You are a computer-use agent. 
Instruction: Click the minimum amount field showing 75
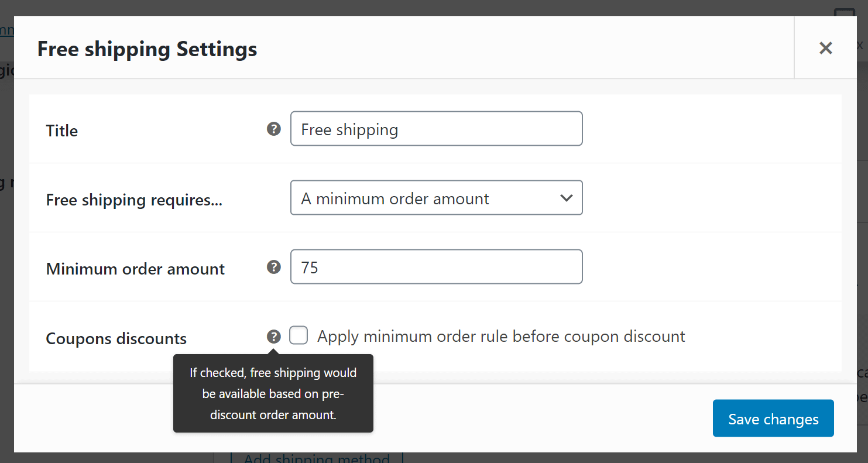pos(437,267)
